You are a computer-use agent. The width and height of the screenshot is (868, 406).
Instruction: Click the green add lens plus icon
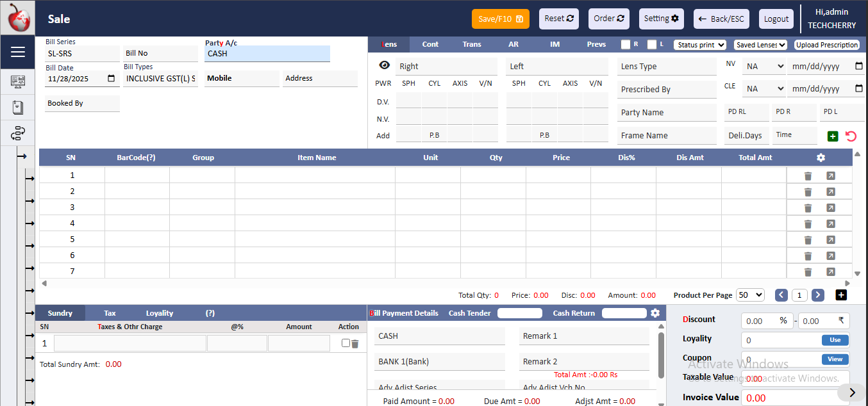(x=833, y=136)
